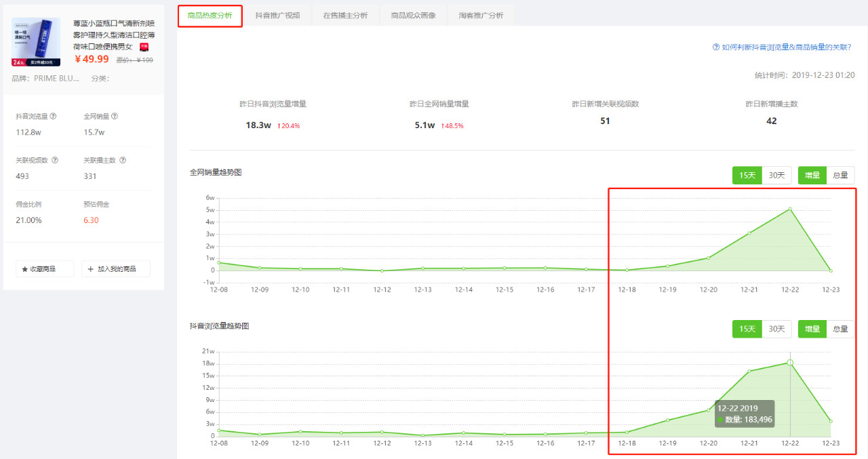Click the help icon next to 全网销量
Screen dimensions: 868x459
(115, 116)
